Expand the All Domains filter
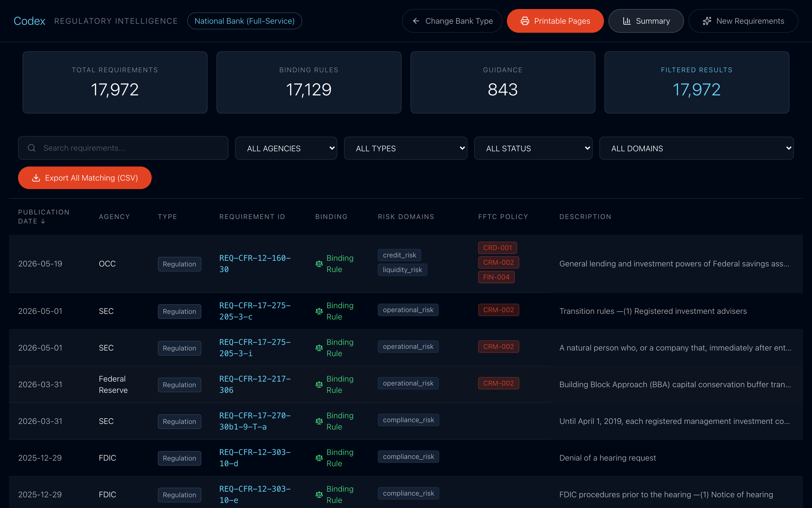Viewport: 812px width, 508px height. tap(696, 148)
